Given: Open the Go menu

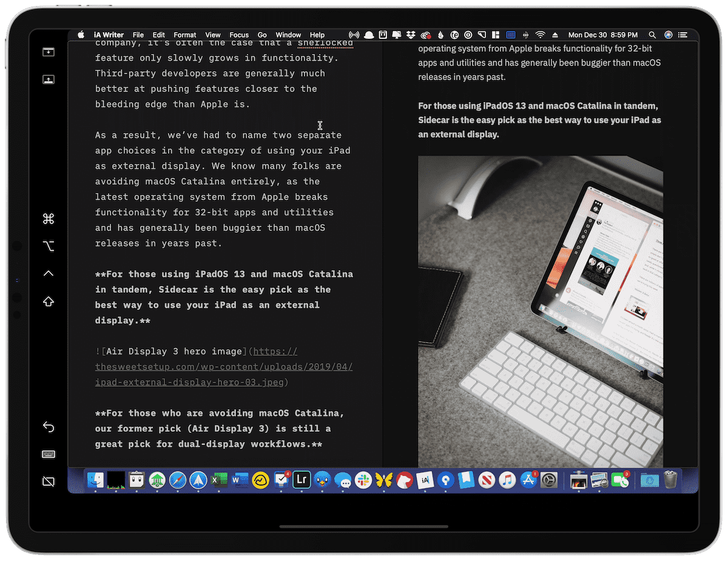Looking at the screenshot, I should [x=262, y=35].
